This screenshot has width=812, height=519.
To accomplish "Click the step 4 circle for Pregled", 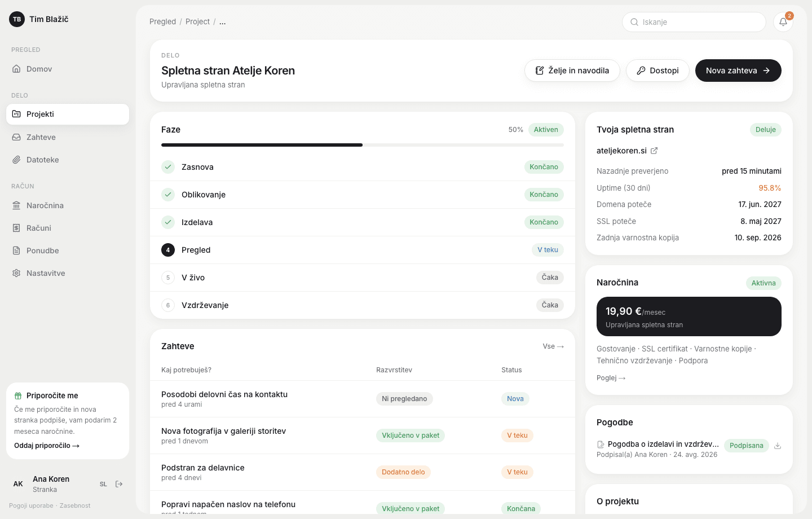I will 168,250.
